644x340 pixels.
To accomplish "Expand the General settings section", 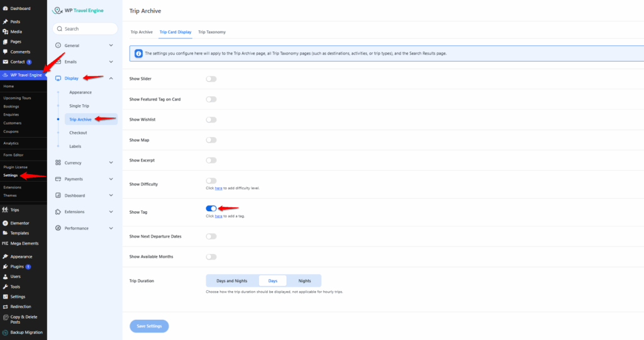I will [111, 45].
